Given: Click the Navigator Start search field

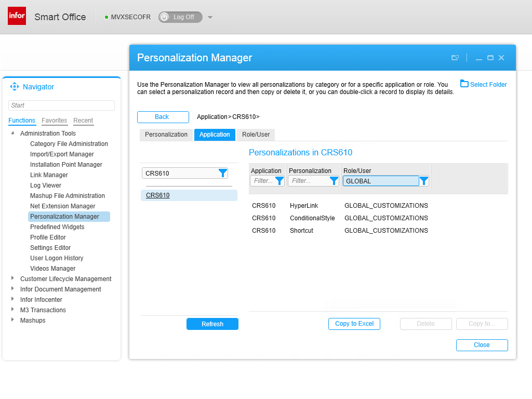Looking at the screenshot, I should pos(61,105).
